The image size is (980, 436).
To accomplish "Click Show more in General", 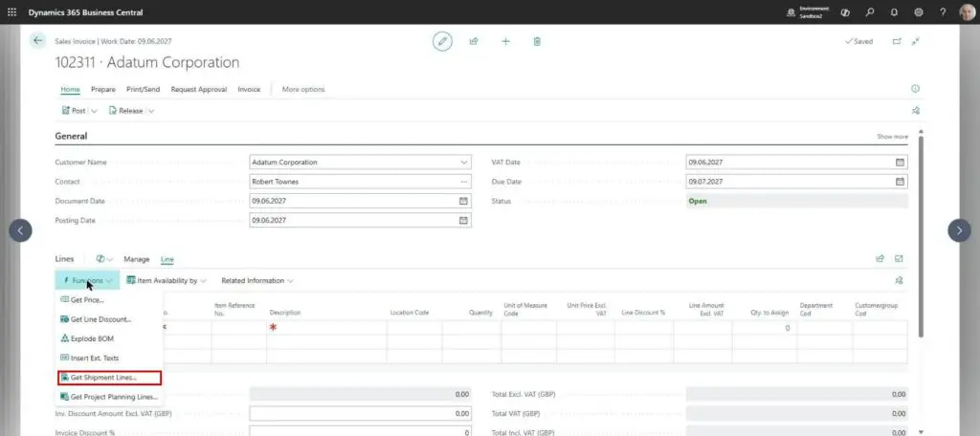I will 892,136.
